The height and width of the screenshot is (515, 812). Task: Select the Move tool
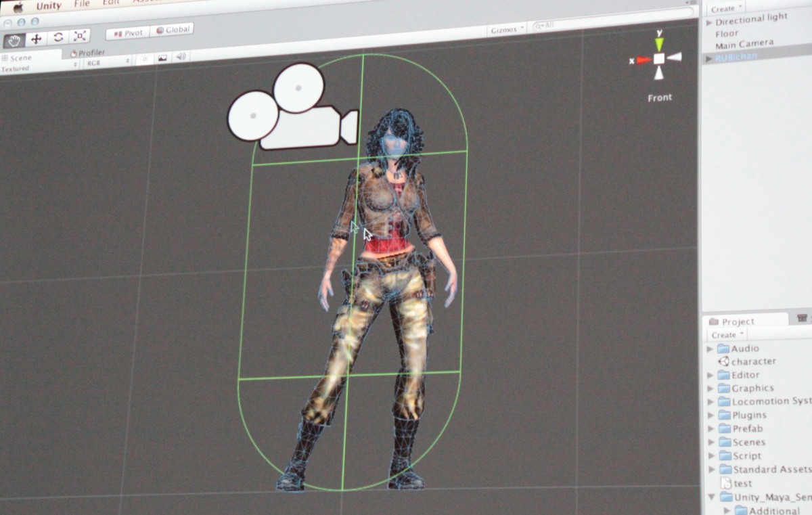(36, 39)
